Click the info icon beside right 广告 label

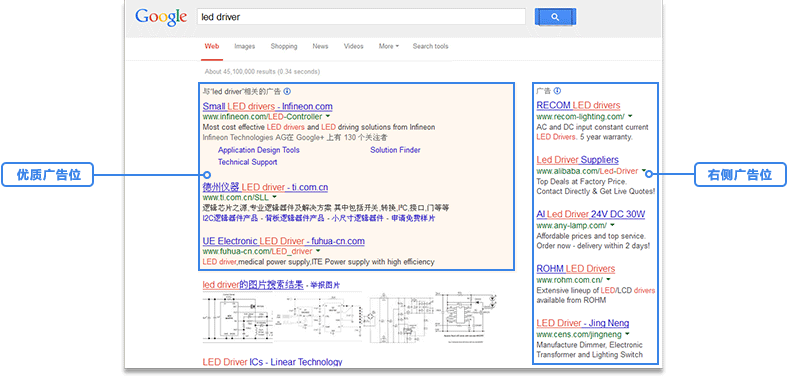pos(558,91)
